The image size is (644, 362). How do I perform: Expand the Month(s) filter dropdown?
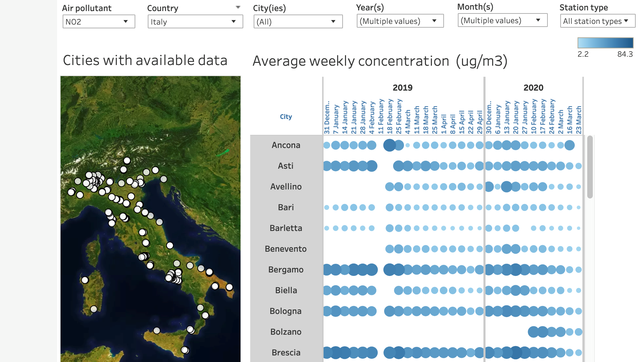(x=502, y=20)
